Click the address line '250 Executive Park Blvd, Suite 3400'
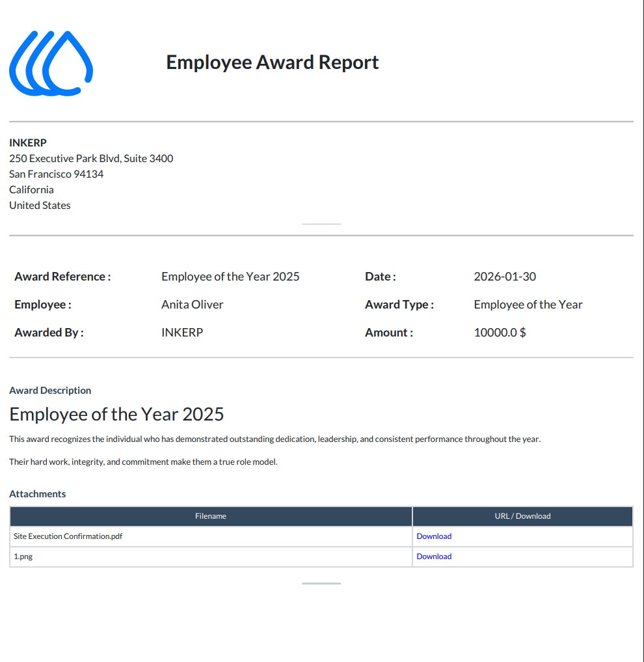The height and width of the screenshot is (662, 644). point(91,158)
